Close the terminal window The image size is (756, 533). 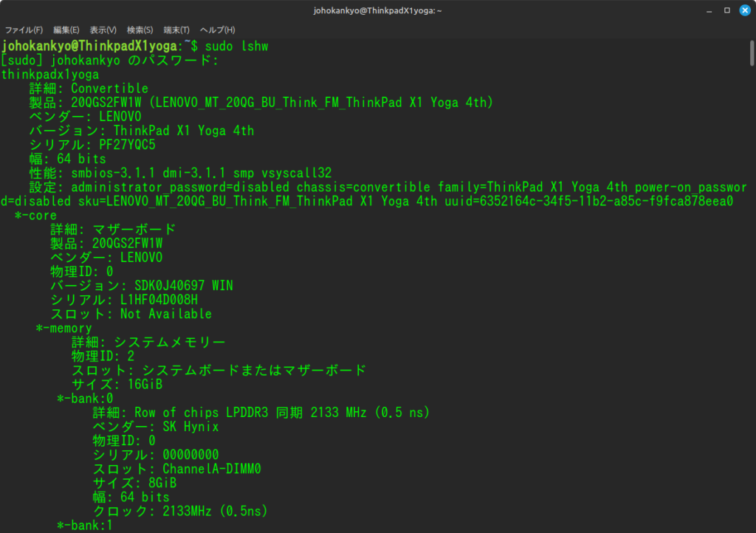743,10
